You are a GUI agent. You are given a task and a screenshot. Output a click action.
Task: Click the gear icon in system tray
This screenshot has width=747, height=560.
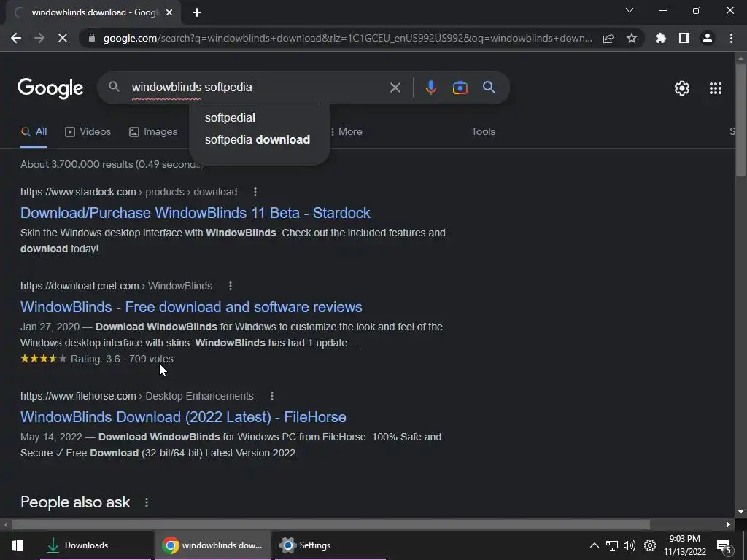click(x=650, y=545)
